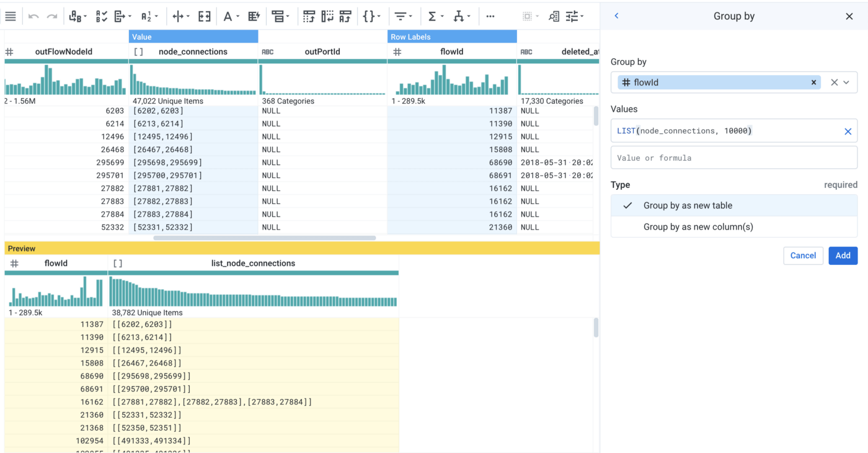The image size is (868, 453).
Task: Click the empty 'Value or formula' field
Action: (734, 158)
